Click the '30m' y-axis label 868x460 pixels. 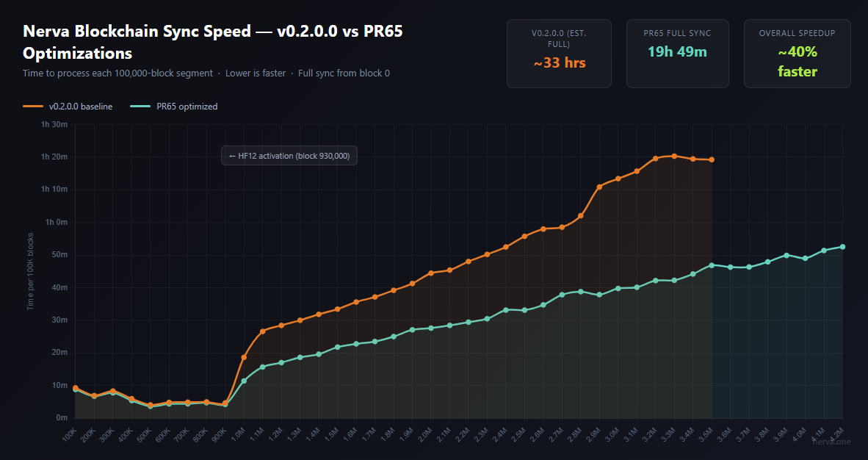[x=60, y=320]
